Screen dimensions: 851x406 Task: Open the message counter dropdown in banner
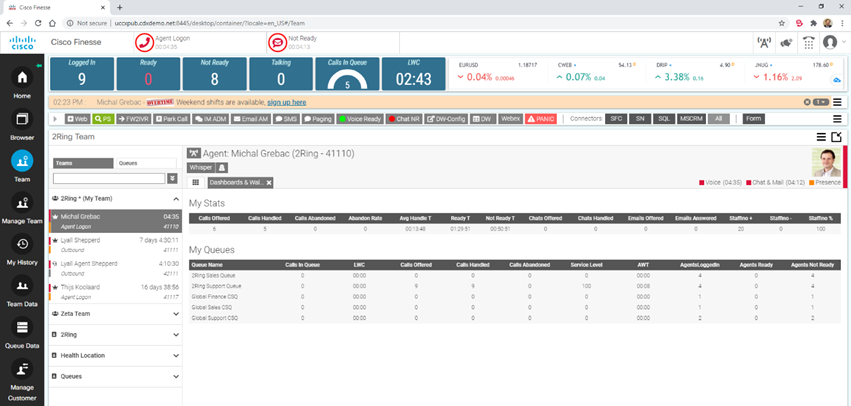pyautogui.click(x=821, y=102)
